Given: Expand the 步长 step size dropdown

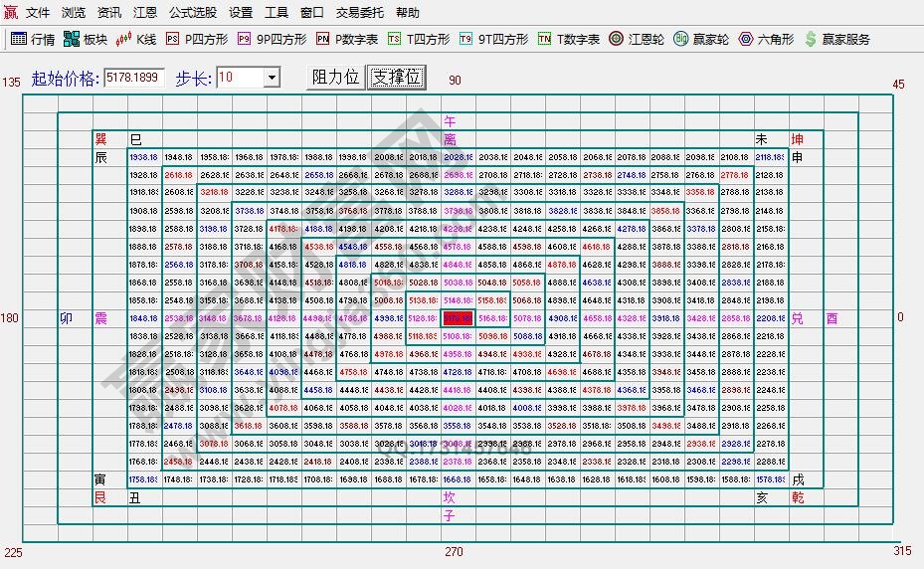Looking at the screenshot, I should (272, 78).
